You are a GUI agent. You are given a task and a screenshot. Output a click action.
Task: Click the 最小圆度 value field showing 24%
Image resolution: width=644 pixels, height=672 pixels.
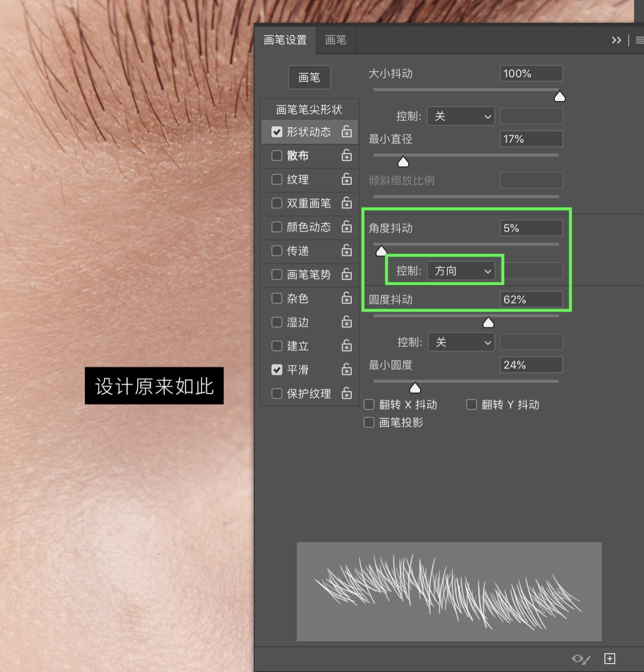pyautogui.click(x=531, y=364)
